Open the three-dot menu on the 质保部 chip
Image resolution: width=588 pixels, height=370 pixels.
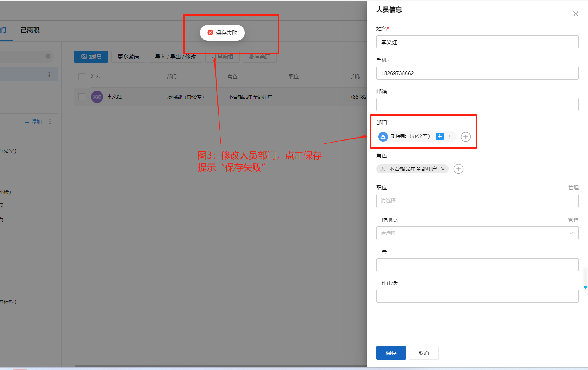coord(449,136)
